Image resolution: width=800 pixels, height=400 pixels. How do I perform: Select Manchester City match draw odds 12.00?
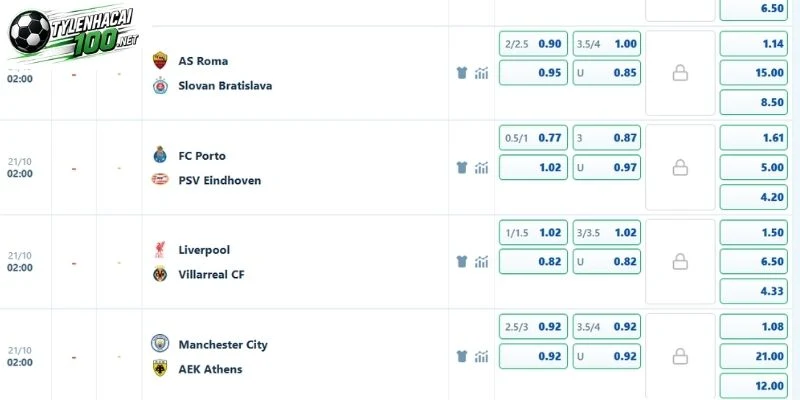pyautogui.click(x=754, y=386)
